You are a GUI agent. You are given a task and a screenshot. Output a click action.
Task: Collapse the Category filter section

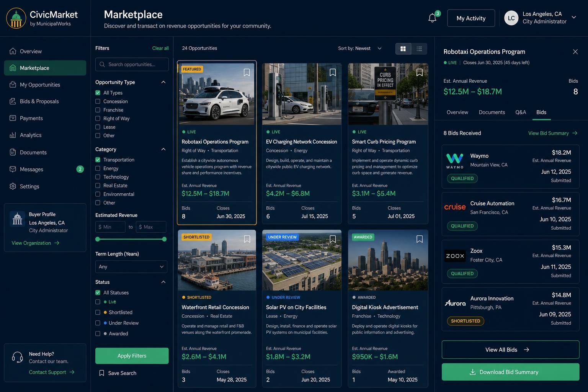(163, 149)
